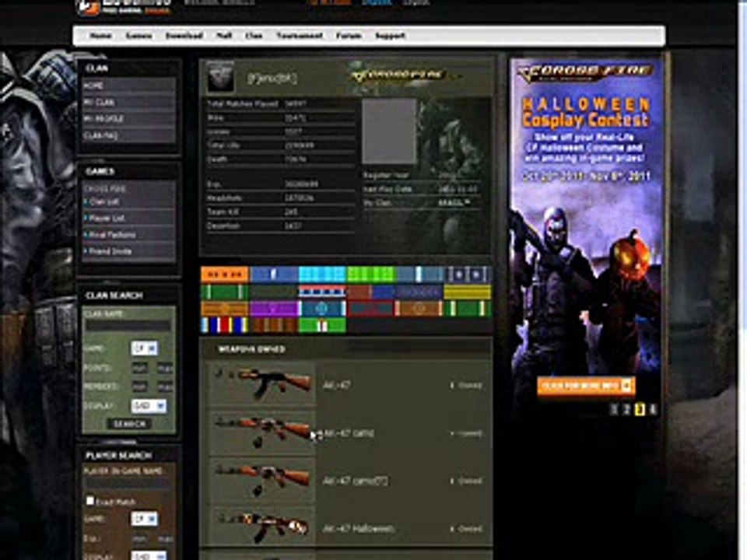
Task: Click the AK-47 weapon image
Action: click(x=261, y=383)
